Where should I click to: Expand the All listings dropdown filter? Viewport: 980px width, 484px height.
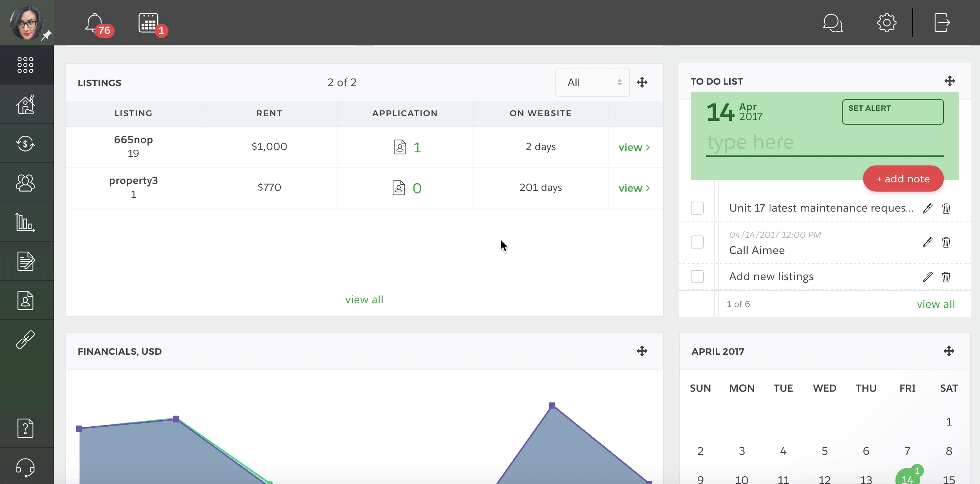[x=592, y=82]
